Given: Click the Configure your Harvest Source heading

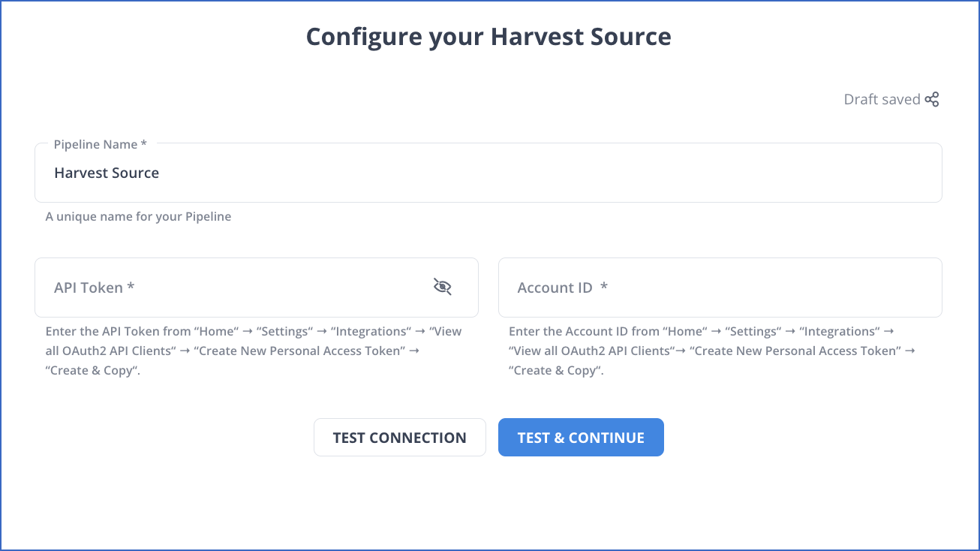Looking at the screenshot, I should click(x=488, y=36).
